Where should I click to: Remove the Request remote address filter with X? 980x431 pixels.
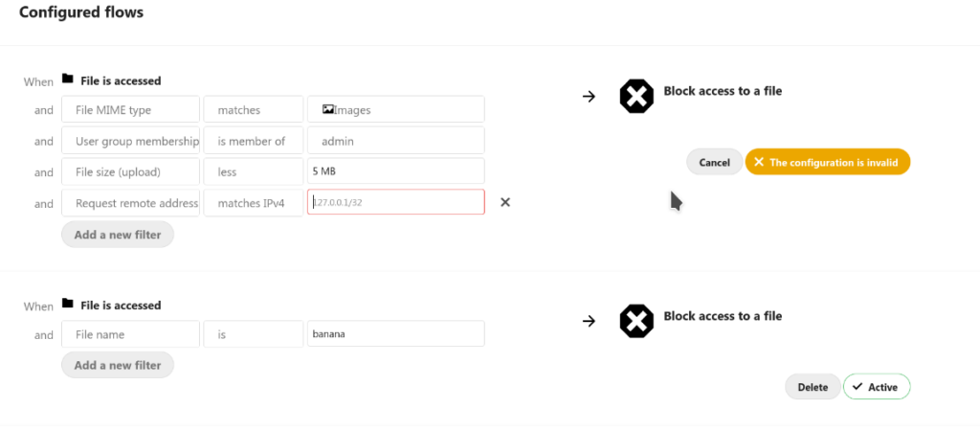(x=505, y=202)
